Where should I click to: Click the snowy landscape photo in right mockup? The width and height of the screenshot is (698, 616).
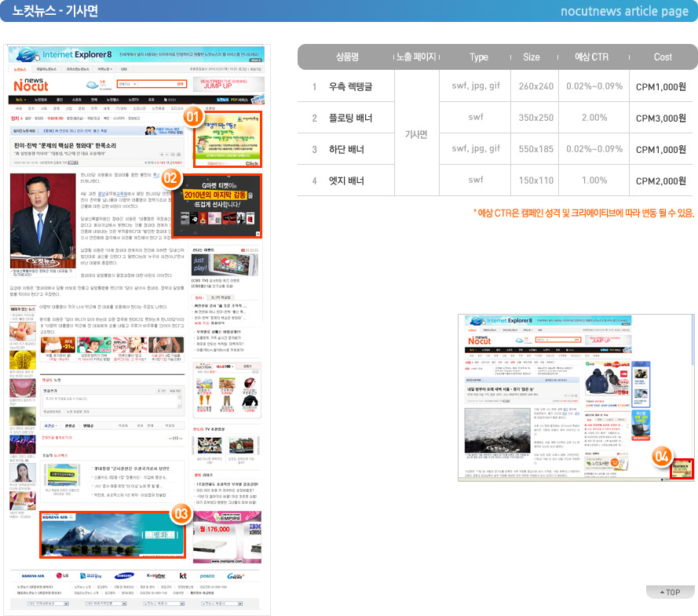[497, 431]
